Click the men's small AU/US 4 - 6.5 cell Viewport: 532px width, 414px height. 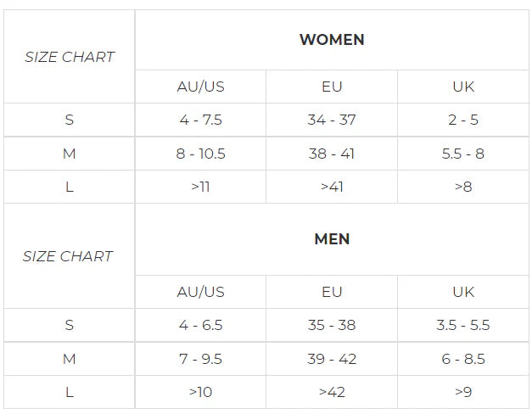pyautogui.click(x=200, y=325)
